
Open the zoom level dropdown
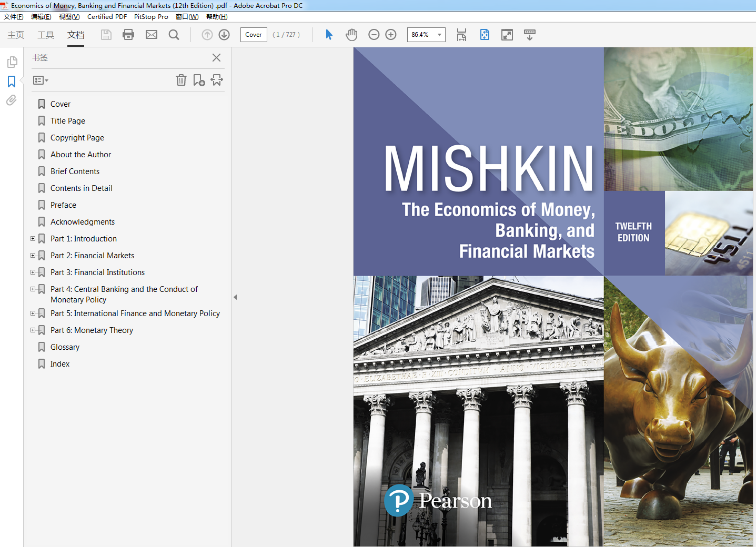tap(439, 35)
